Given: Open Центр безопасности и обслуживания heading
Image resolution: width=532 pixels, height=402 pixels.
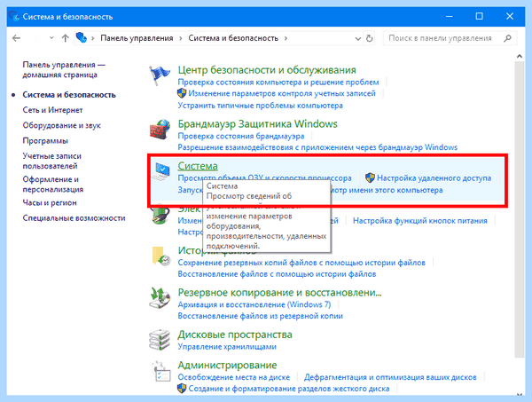Looking at the screenshot, I should point(267,70).
